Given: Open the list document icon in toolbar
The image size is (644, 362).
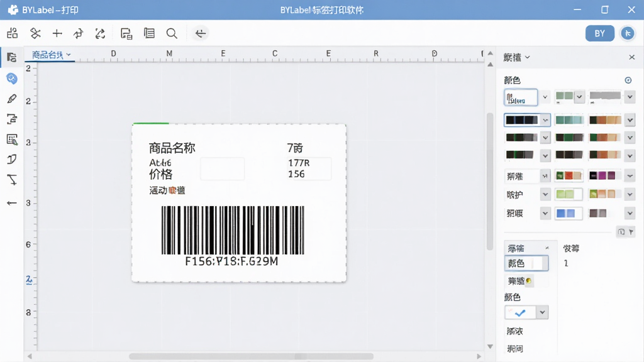Looking at the screenshot, I should [149, 33].
